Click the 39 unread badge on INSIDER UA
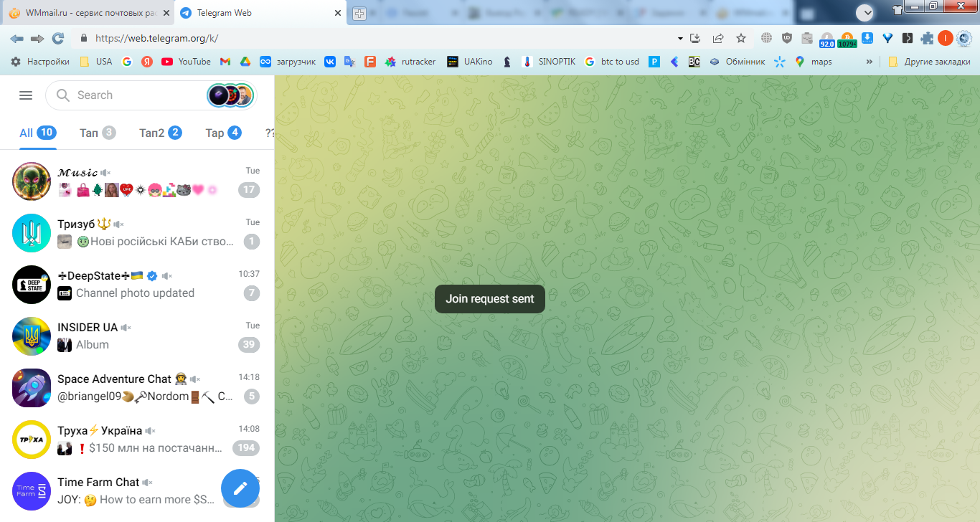The image size is (980, 522). (249, 345)
